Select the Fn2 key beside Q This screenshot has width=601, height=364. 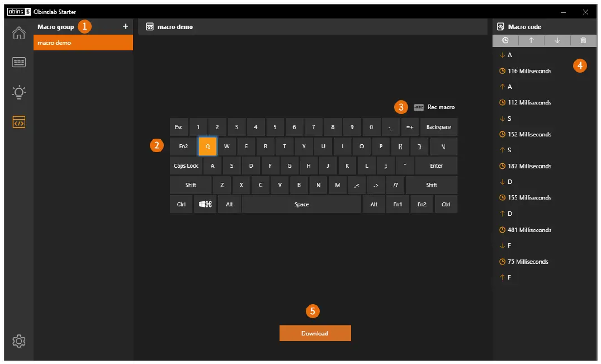click(183, 146)
